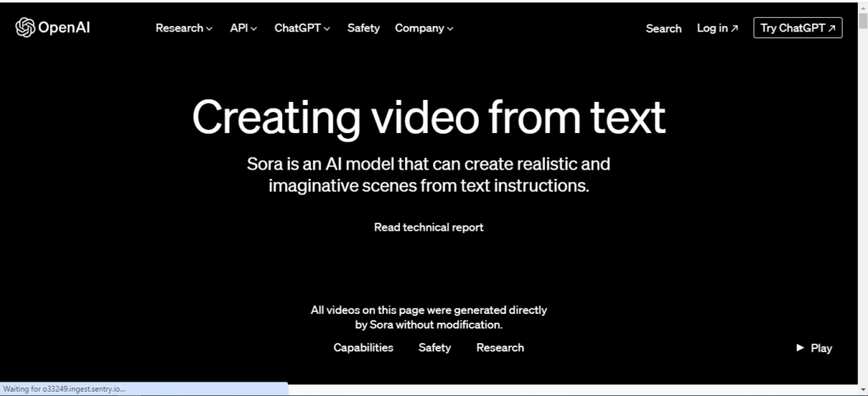Screen dimensions: 868x396
Task: Click the scrollbar up arrow
Action: click(862, 6)
